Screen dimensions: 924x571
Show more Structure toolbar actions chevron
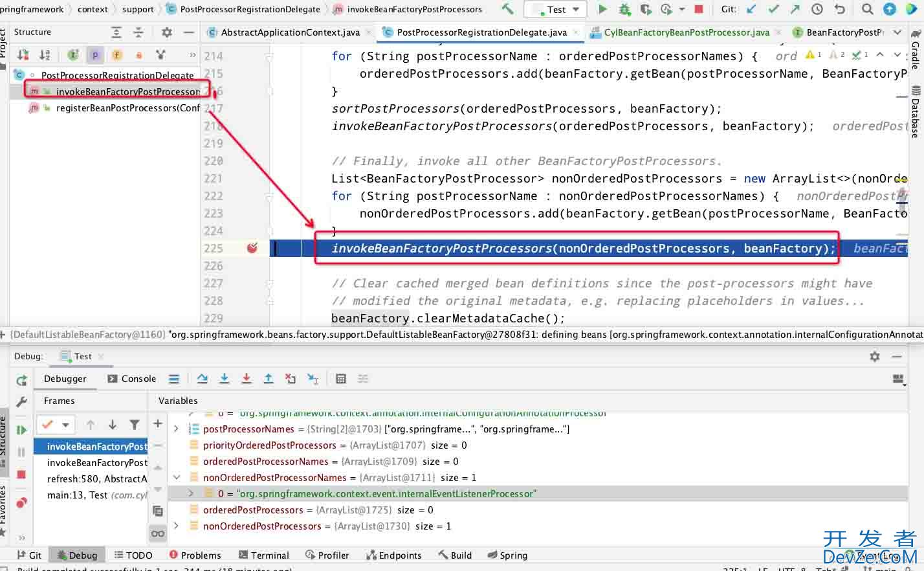pyautogui.click(x=192, y=55)
